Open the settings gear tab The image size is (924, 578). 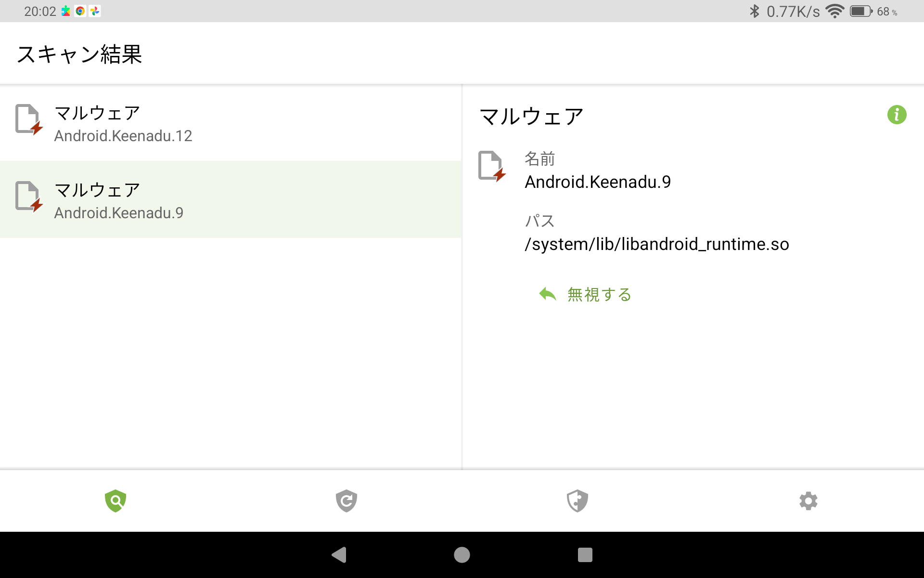point(808,501)
